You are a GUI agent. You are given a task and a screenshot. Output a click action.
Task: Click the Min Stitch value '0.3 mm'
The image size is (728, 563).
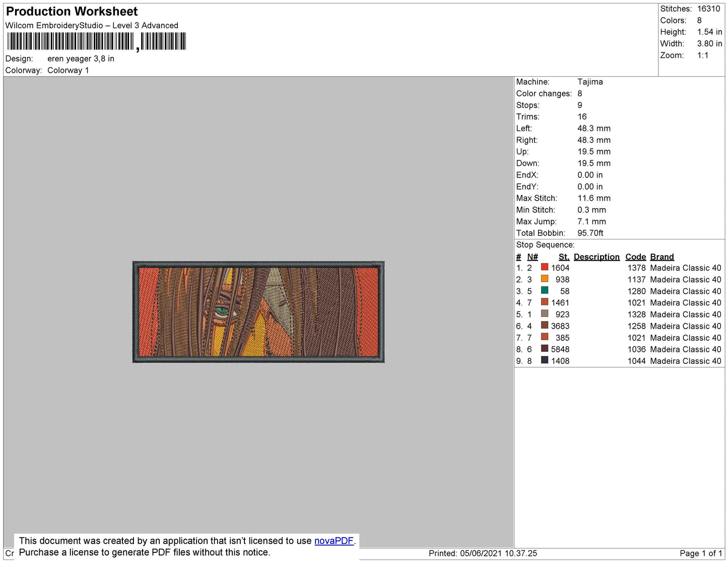pyautogui.click(x=591, y=210)
